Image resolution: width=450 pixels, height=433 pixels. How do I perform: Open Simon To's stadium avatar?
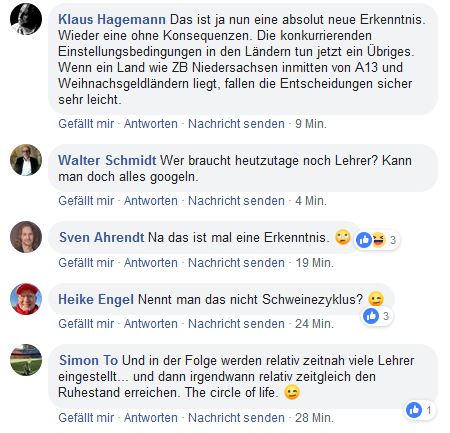tap(26, 360)
